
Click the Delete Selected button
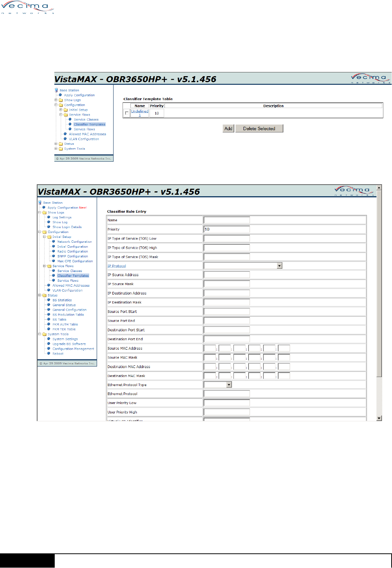click(259, 129)
